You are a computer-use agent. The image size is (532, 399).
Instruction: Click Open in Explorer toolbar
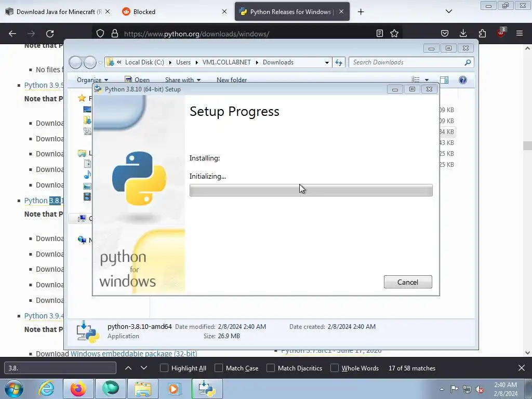tap(137, 79)
